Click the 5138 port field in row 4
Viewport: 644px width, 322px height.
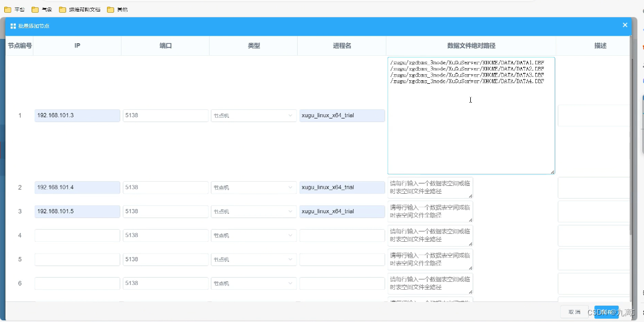pos(165,235)
